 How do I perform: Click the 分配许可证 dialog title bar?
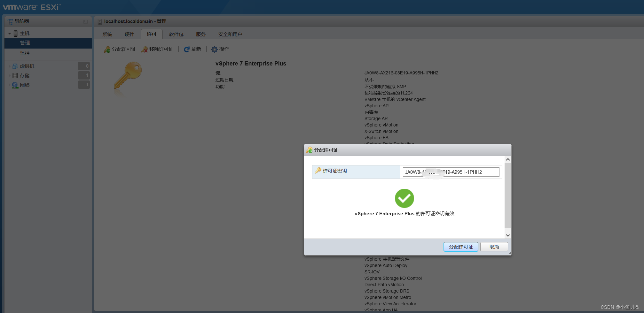coord(407,150)
